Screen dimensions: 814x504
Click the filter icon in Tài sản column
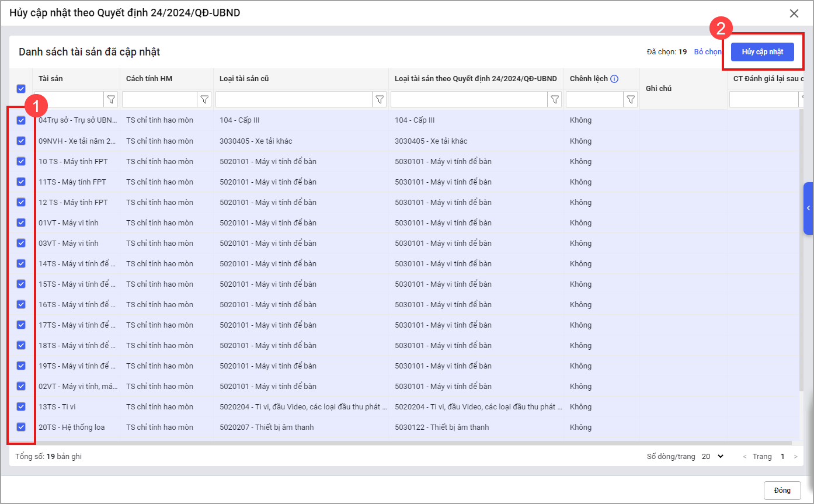click(x=111, y=100)
